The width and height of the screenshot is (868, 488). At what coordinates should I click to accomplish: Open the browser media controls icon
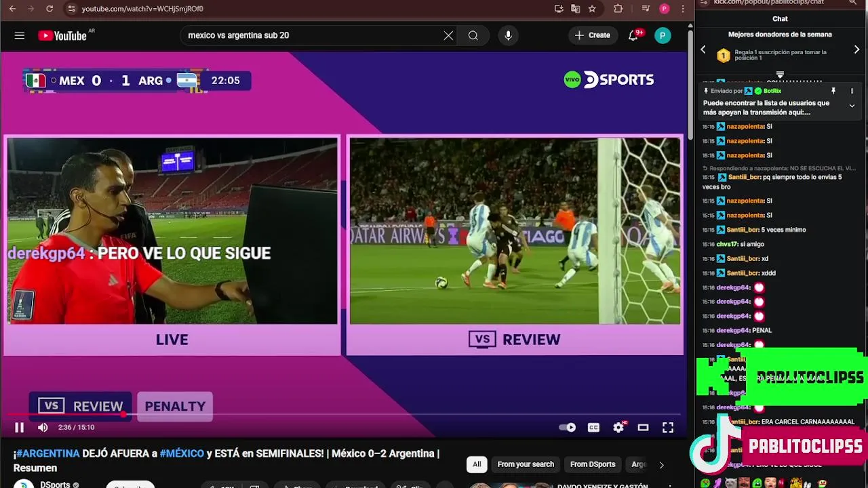click(646, 9)
